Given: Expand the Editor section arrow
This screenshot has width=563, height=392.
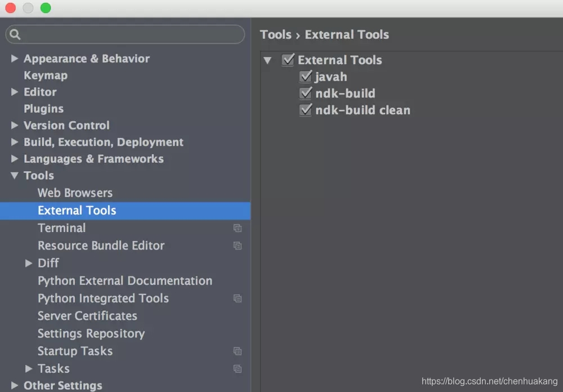Looking at the screenshot, I should point(15,92).
